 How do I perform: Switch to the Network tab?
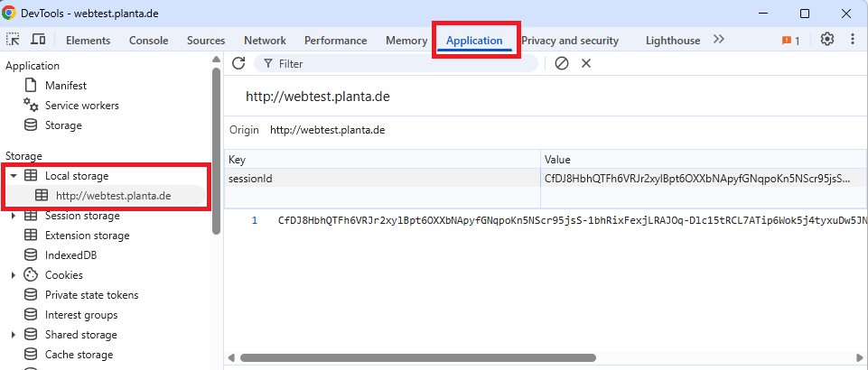[265, 41]
